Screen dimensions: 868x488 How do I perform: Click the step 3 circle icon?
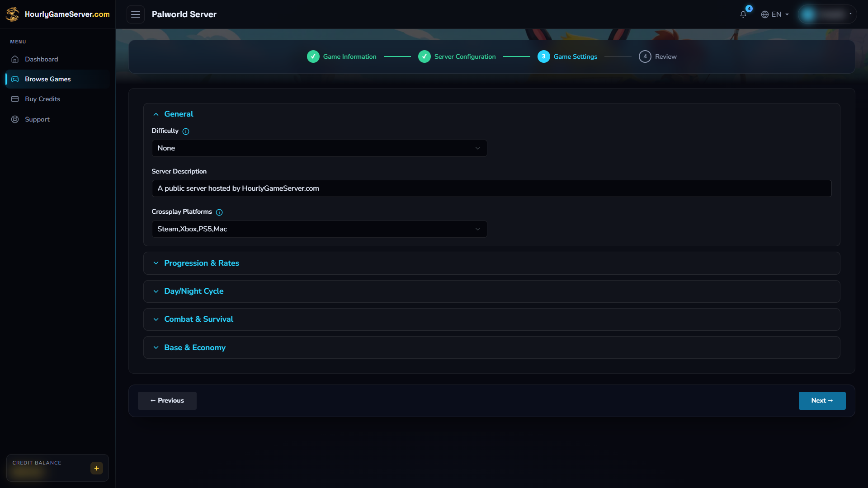point(544,56)
